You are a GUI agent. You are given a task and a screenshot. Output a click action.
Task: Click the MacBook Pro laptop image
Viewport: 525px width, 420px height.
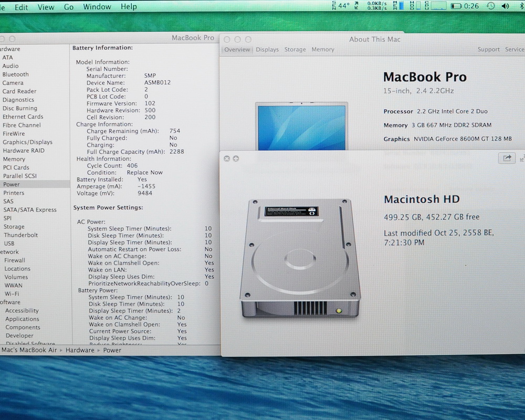[301, 127]
